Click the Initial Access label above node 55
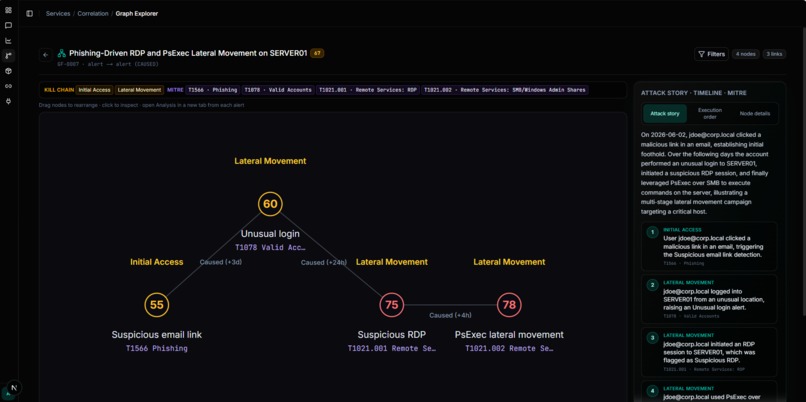 pyautogui.click(x=157, y=262)
